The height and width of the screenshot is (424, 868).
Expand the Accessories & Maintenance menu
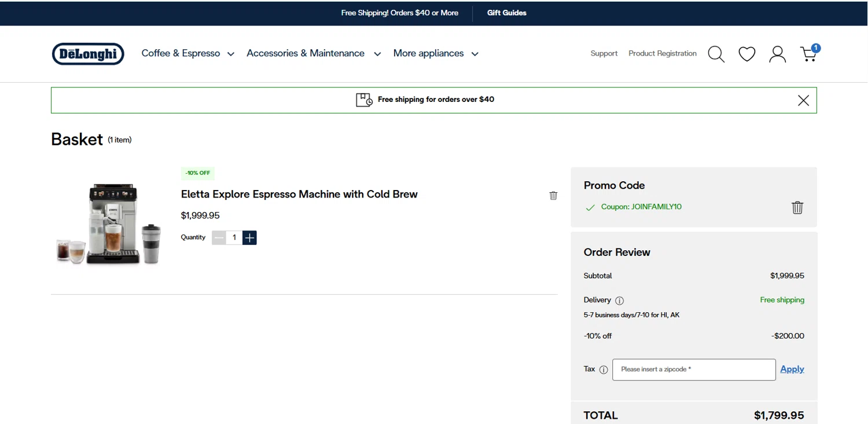pyautogui.click(x=313, y=53)
